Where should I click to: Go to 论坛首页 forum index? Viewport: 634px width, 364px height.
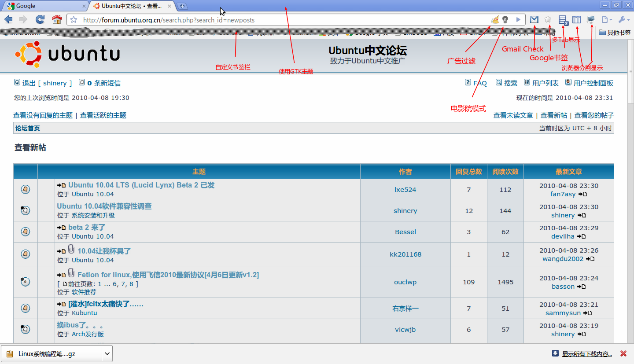[28, 128]
